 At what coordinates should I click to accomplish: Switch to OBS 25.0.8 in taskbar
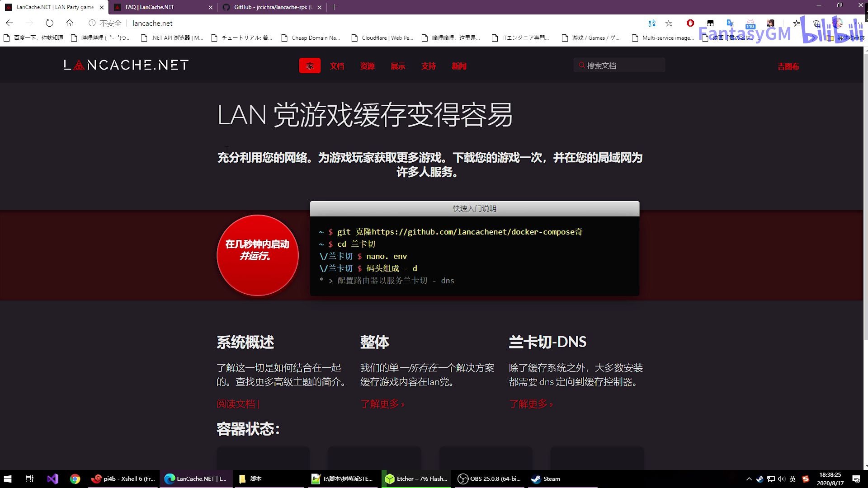490,479
